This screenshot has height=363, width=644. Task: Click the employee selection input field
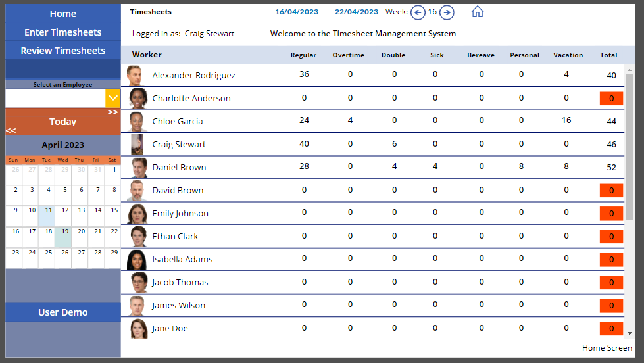point(55,99)
